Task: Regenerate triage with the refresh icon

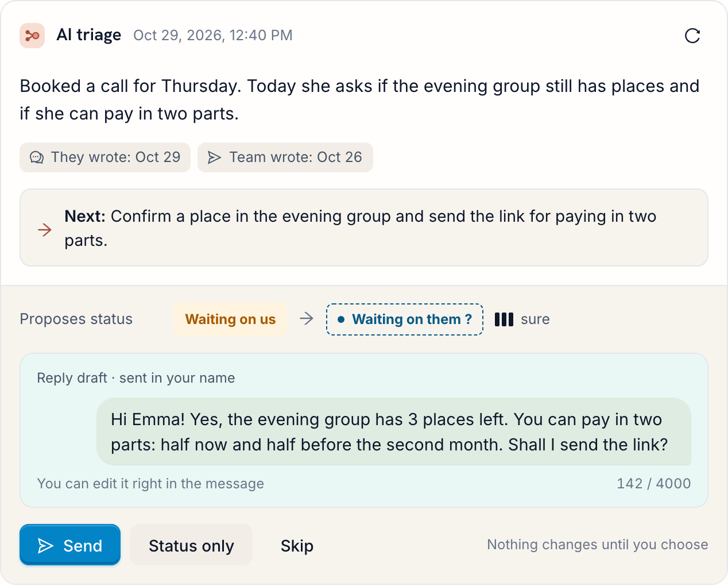Action: [x=692, y=36]
